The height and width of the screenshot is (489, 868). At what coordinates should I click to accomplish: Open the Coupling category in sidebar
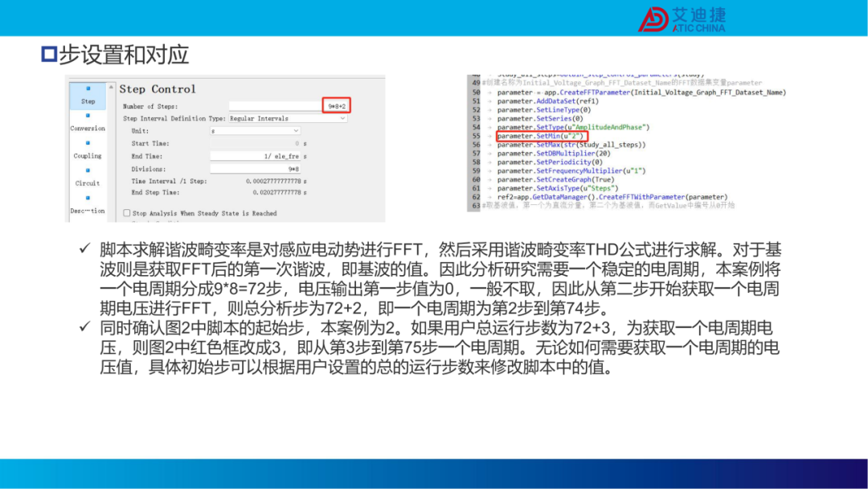tap(88, 150)
